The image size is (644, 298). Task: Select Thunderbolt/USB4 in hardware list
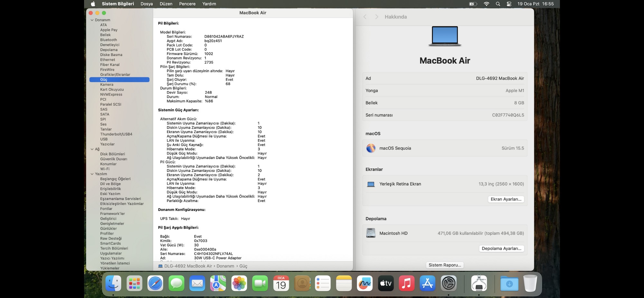point(116,134)
